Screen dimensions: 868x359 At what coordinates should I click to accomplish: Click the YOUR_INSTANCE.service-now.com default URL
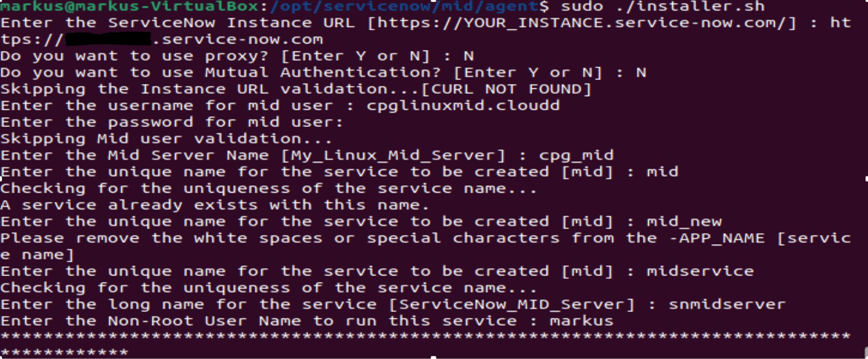click(582, 23)
